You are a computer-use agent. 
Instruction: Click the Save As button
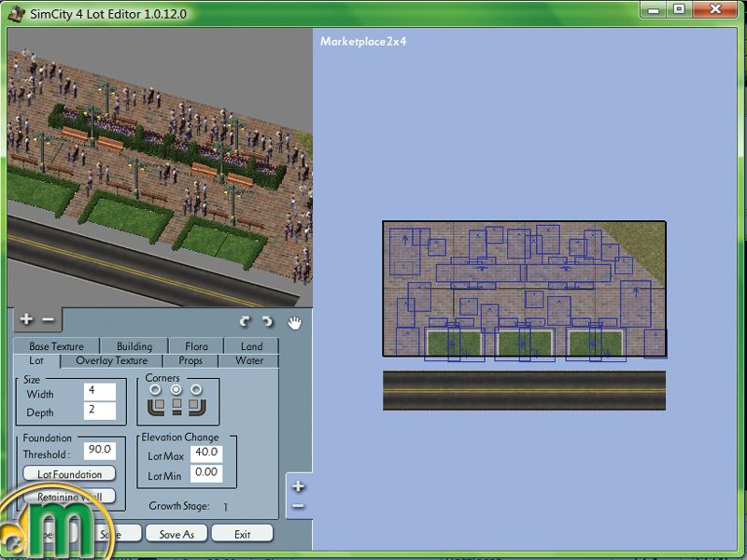click(x=176, y=534)
